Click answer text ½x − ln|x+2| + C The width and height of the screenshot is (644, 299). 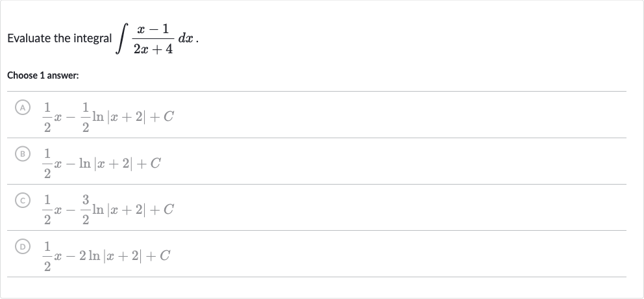pyautogui.click(x=103, y=164)
